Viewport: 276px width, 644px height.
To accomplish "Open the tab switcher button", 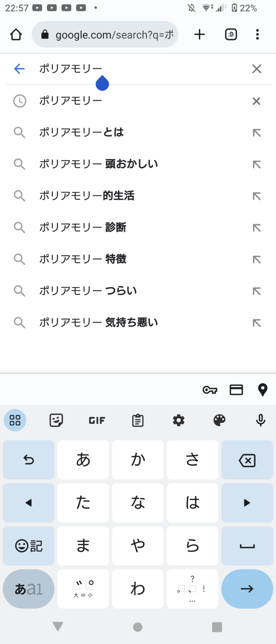I will tap(231, 34).
